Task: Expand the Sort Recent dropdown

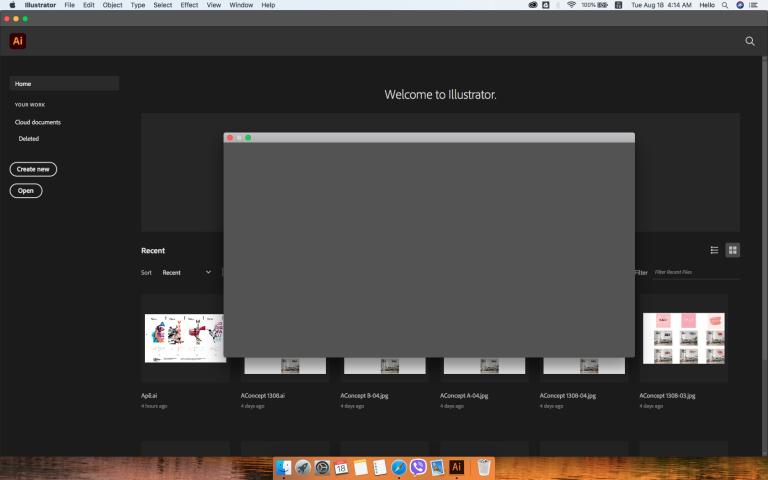Action: click(x=187, y=272)
